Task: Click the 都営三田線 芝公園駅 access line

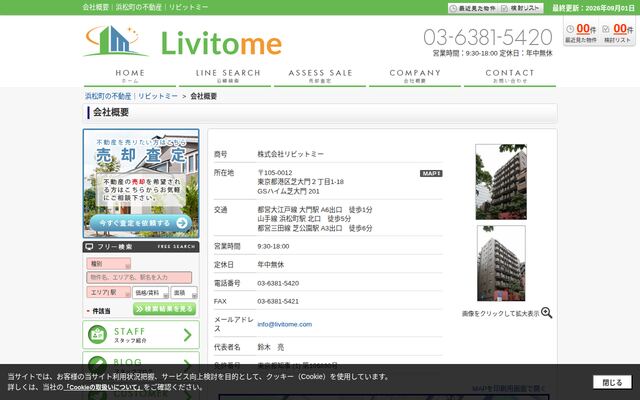Action: tap(315, 228)
